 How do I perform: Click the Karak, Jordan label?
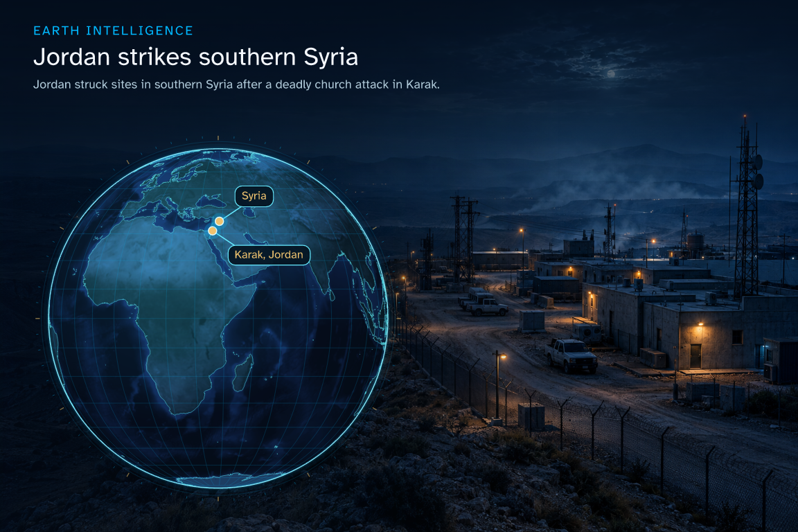point(269,254)
